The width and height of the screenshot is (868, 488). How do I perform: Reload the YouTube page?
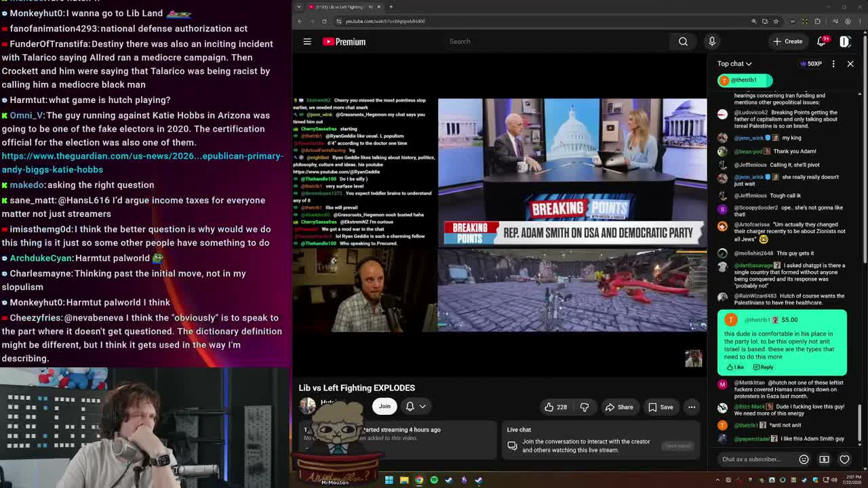click(x=324, y=21)
